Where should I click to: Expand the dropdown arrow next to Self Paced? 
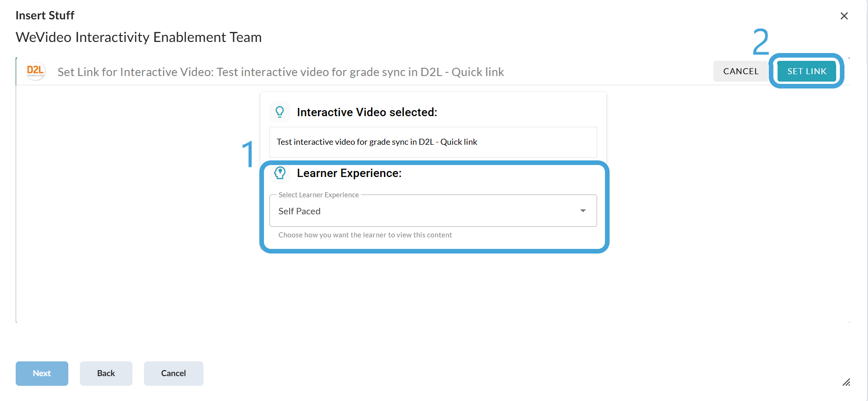583,211
